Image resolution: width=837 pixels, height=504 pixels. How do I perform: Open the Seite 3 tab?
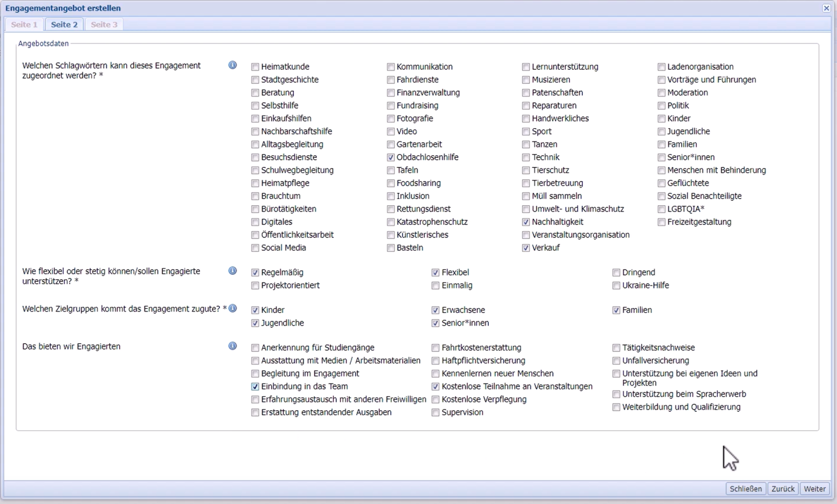point(104,24)
